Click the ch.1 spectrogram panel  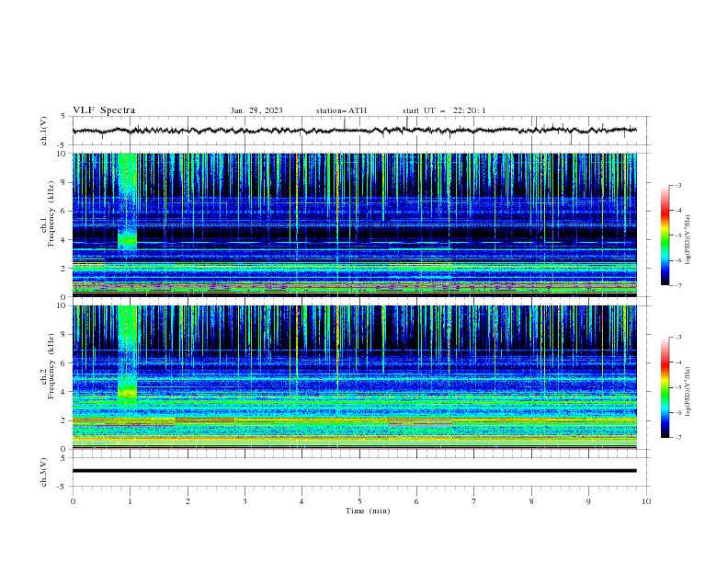tap(354, 224)
